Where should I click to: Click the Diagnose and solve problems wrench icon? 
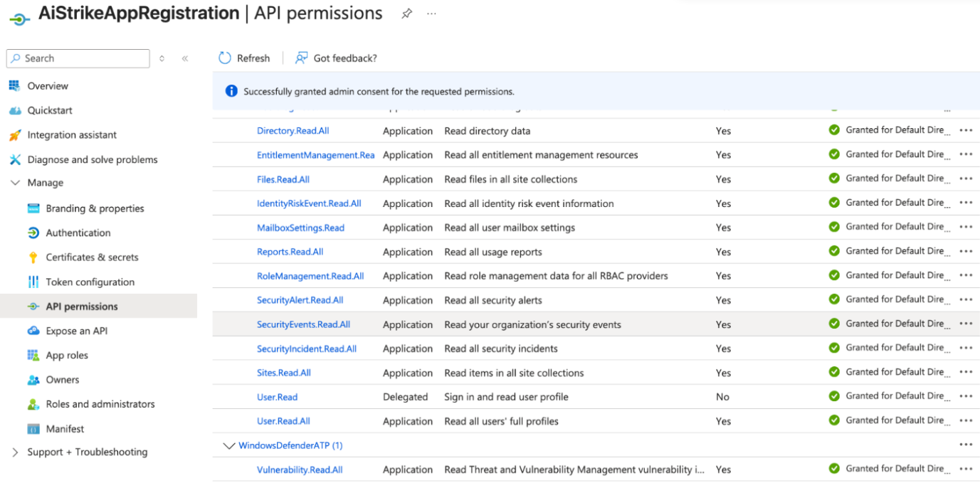(x=14, y=159)
